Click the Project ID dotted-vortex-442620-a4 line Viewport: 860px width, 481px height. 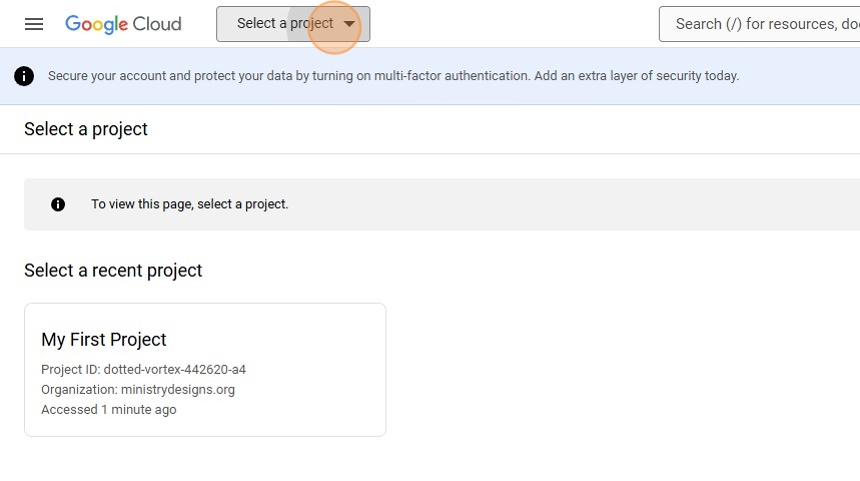tap(143, 369)
